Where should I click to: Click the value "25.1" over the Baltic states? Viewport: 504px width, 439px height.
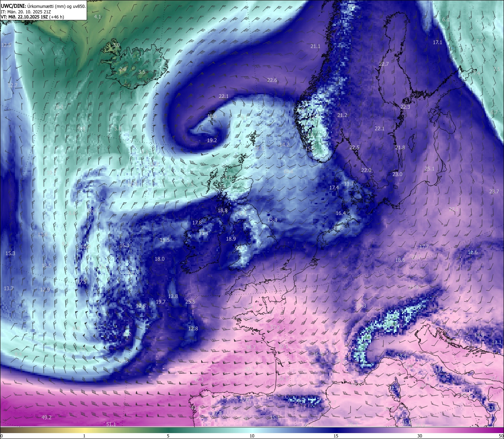430,169
